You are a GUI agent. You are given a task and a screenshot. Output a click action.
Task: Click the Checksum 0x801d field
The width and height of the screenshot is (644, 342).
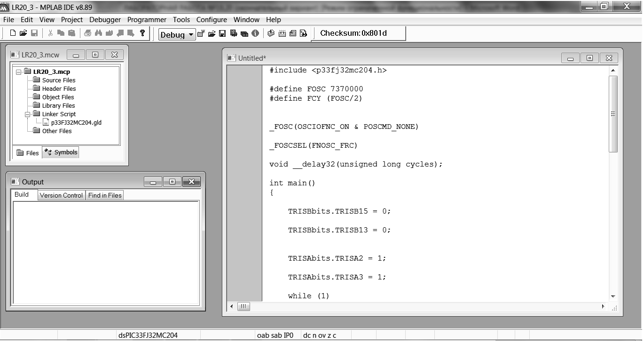(x=359, y=33)
